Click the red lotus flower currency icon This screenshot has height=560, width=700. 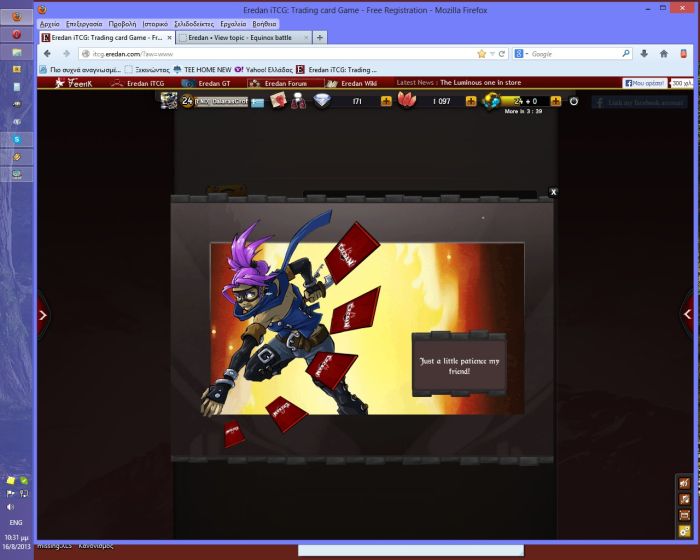[406, 100]
